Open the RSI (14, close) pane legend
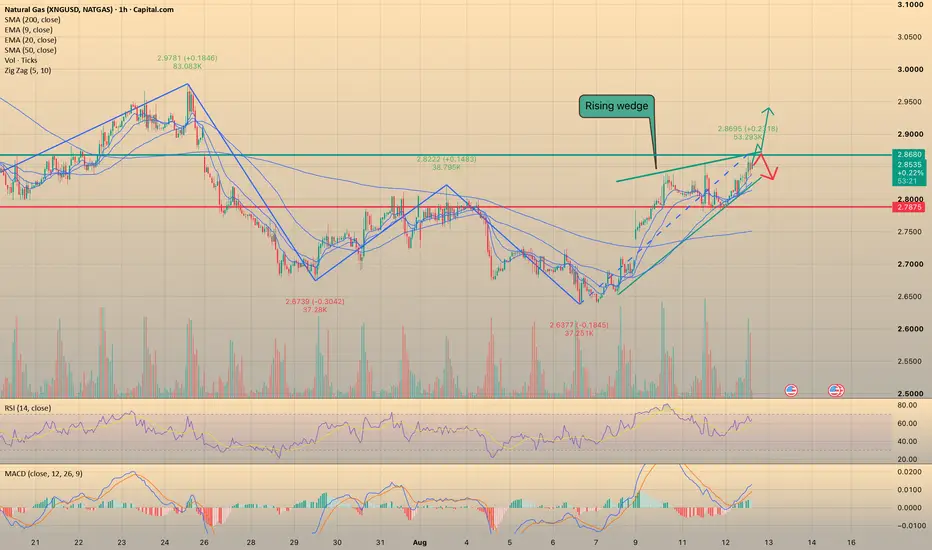 click(28, 408)
